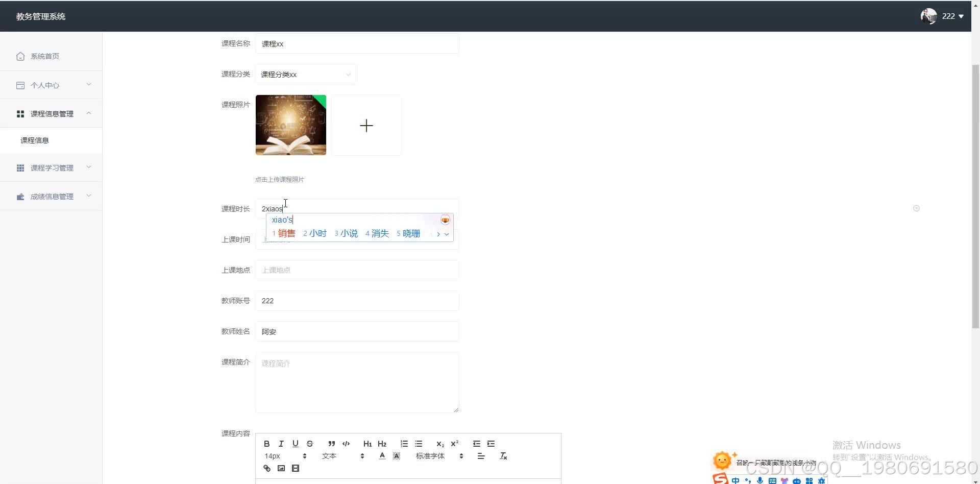
Task: Insert a hyperlink in the editor
Action: [266, 468]
